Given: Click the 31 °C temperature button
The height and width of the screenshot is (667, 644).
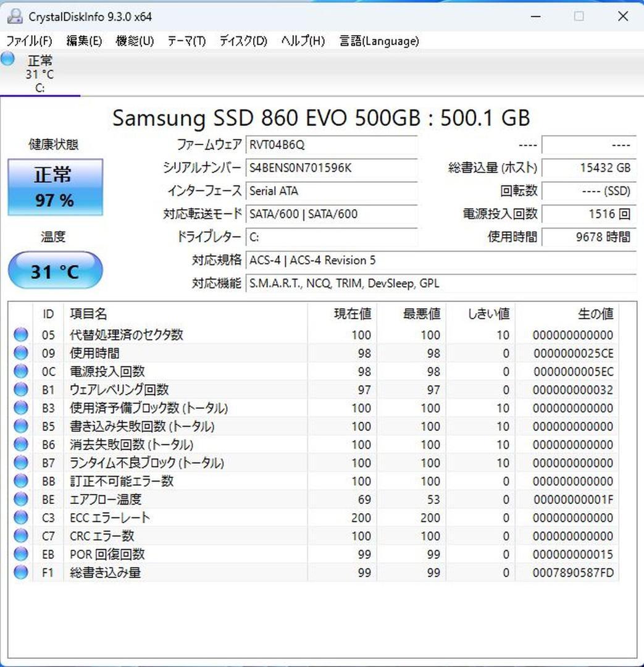Looking at the screenshot, I should point(55,271).
